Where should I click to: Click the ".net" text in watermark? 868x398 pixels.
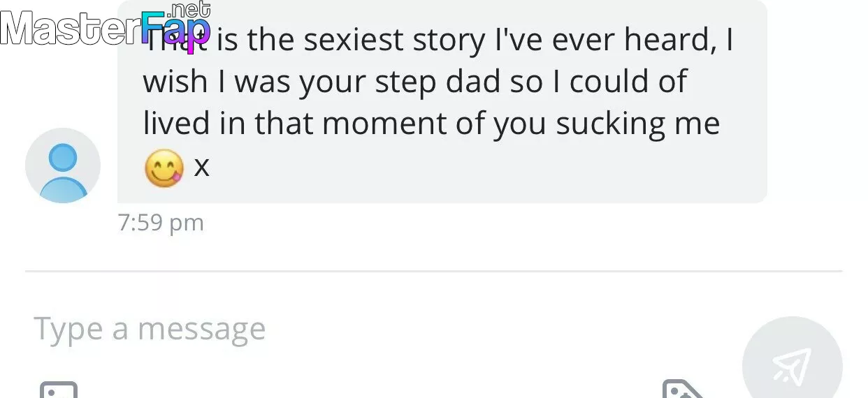click(189, 9)
